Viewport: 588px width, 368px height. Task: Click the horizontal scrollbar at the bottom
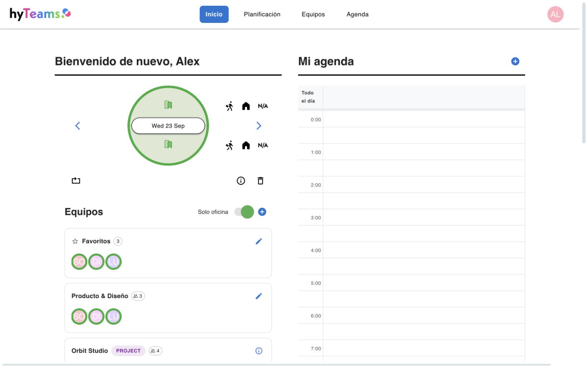click(276, 365)
